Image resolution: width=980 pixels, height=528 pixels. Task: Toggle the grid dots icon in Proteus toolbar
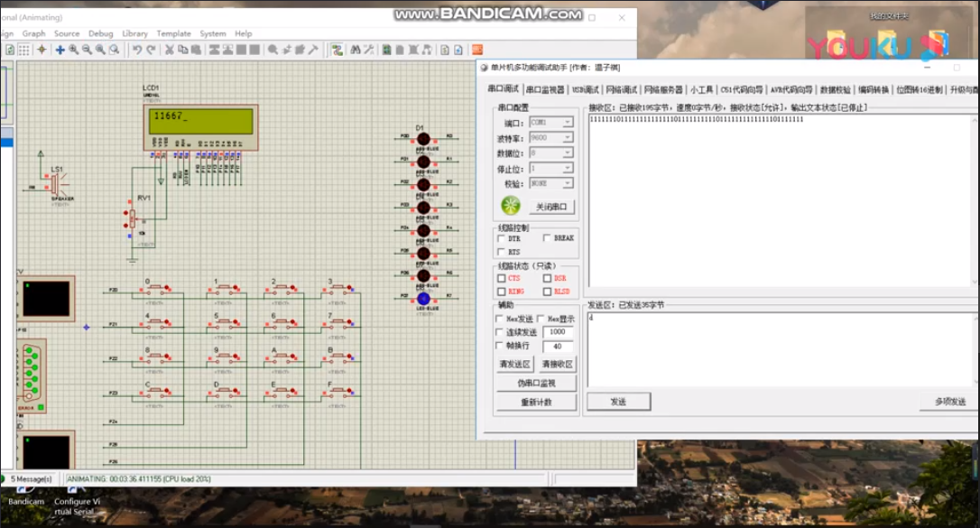click(x=23, y=50)
